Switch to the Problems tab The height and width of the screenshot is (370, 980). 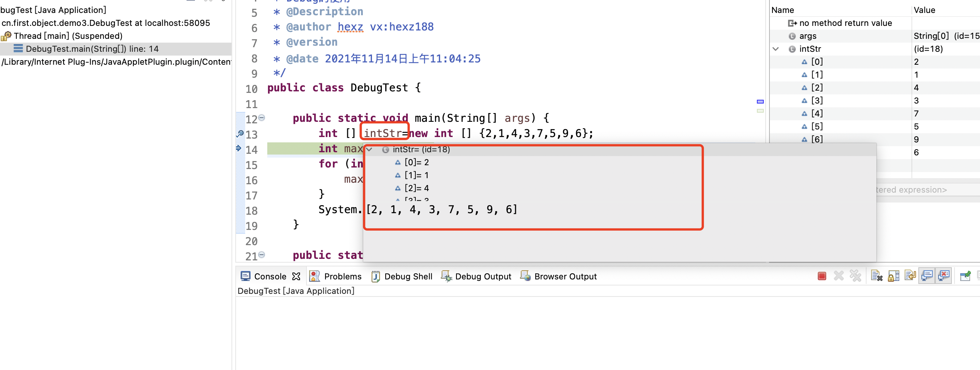(336, 276)
